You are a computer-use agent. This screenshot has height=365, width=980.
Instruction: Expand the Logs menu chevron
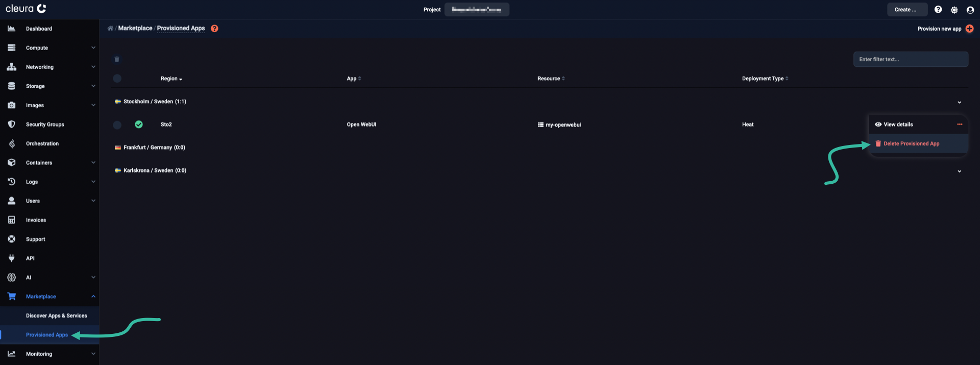93,182
